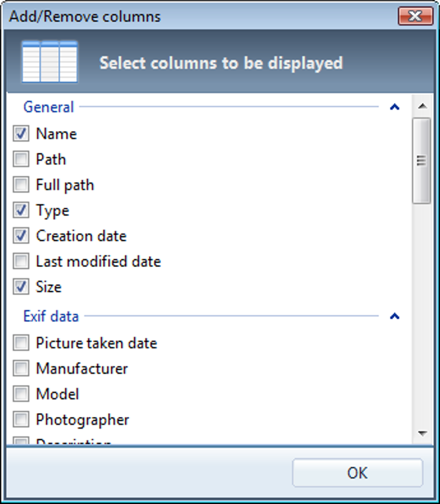
Task: Enable the Full path column
Action: pyautogui.click(x=20, y=185)
